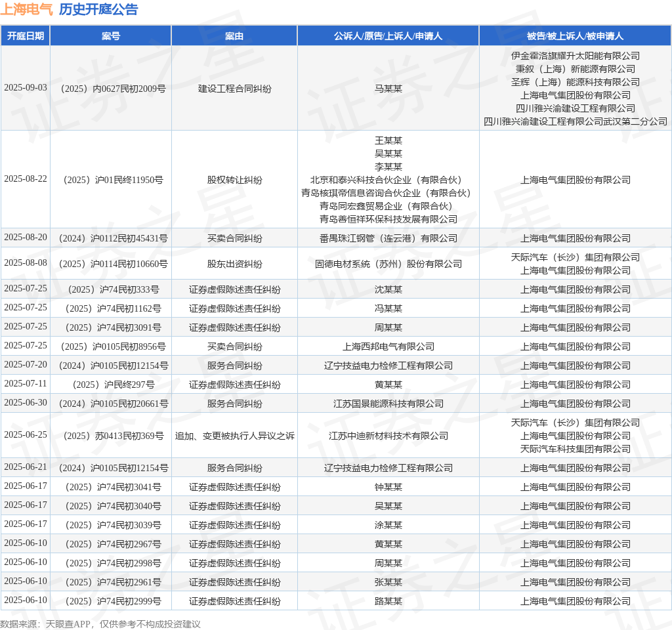Select case number (2025)内0627民初2009号
This screenshot has width=672, height=630.
tap(111, 89)
